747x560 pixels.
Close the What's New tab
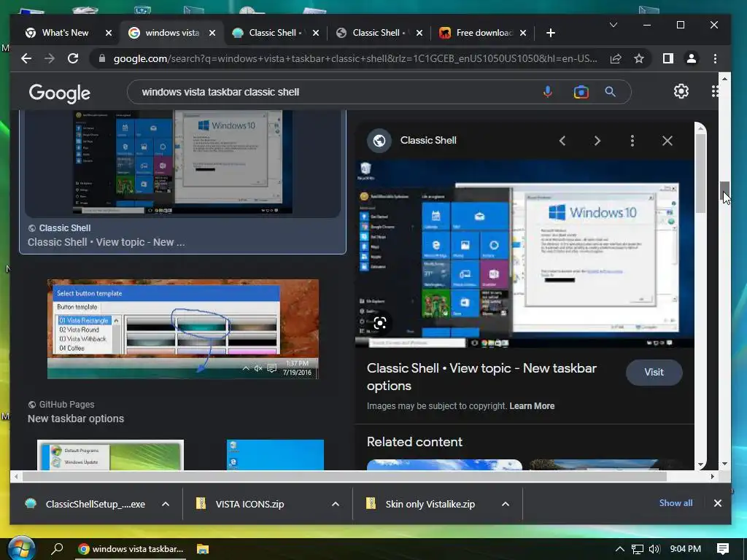tap(109, 33)
